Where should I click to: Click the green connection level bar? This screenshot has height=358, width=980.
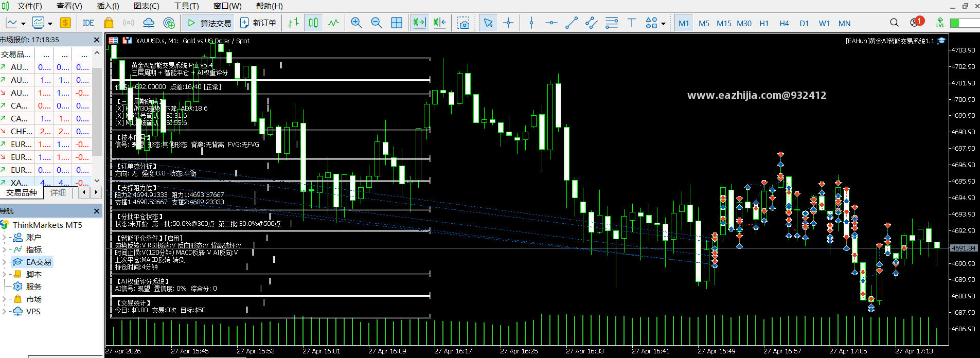click(x=965, y=23)
